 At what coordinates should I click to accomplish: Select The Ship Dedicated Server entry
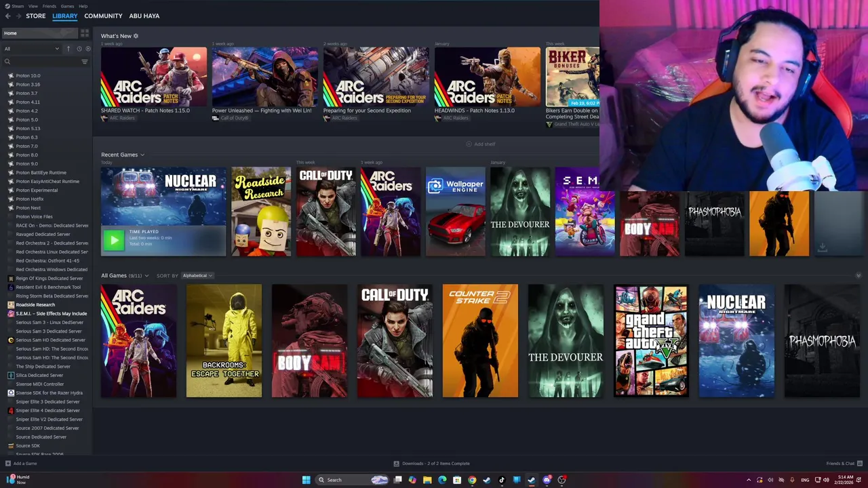point(43,367)
